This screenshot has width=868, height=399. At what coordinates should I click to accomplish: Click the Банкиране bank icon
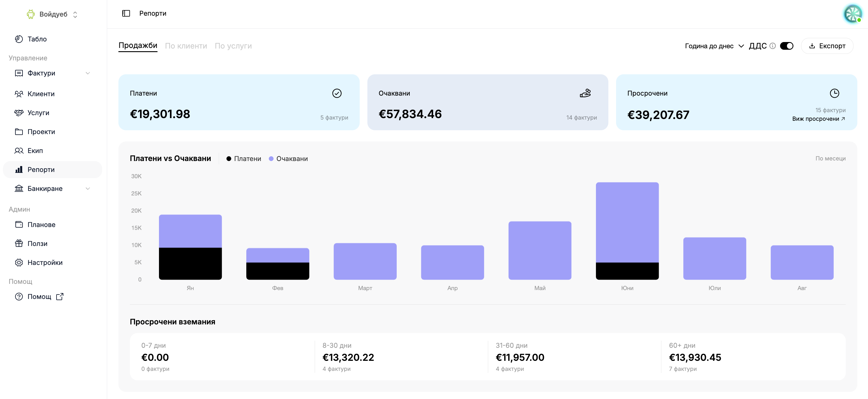click(x=19, y=188)
